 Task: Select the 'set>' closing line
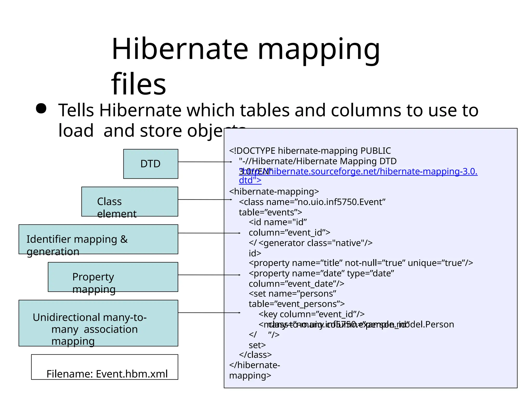[257, 345]
